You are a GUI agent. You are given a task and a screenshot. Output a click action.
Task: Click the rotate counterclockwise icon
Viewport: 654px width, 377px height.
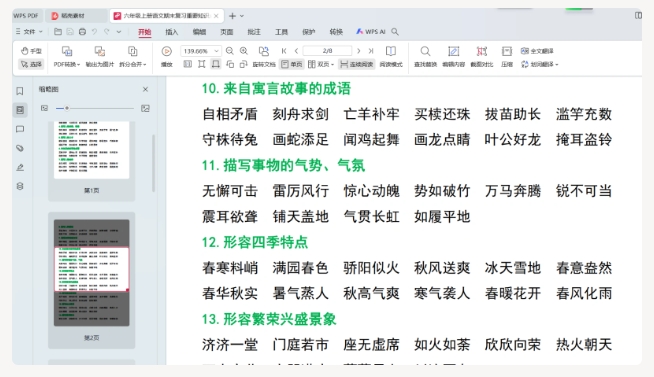click(x=230, y=64)
